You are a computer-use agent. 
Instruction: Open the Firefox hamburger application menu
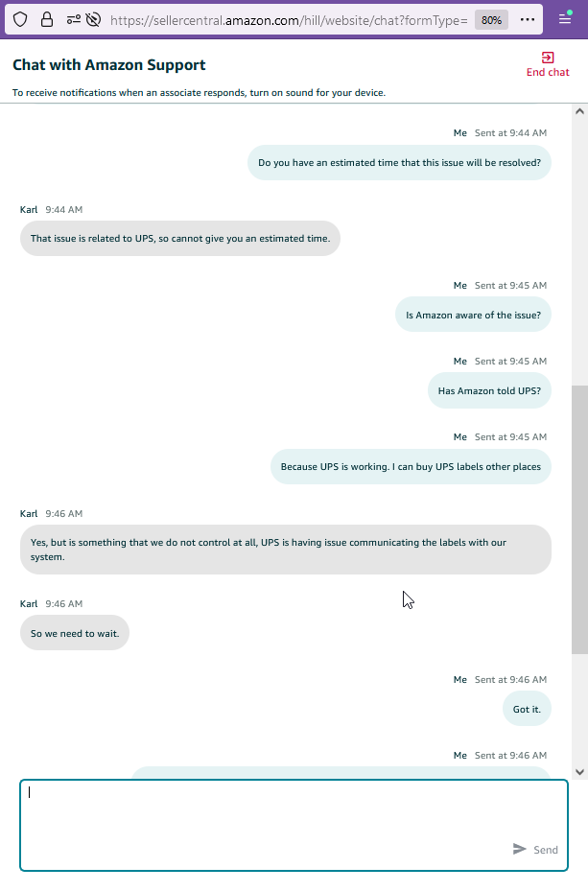click(x=565, y=19)
